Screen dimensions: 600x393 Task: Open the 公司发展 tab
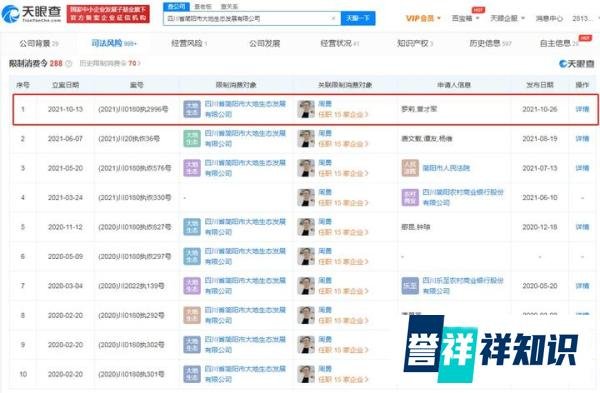[x=264, y=44]
